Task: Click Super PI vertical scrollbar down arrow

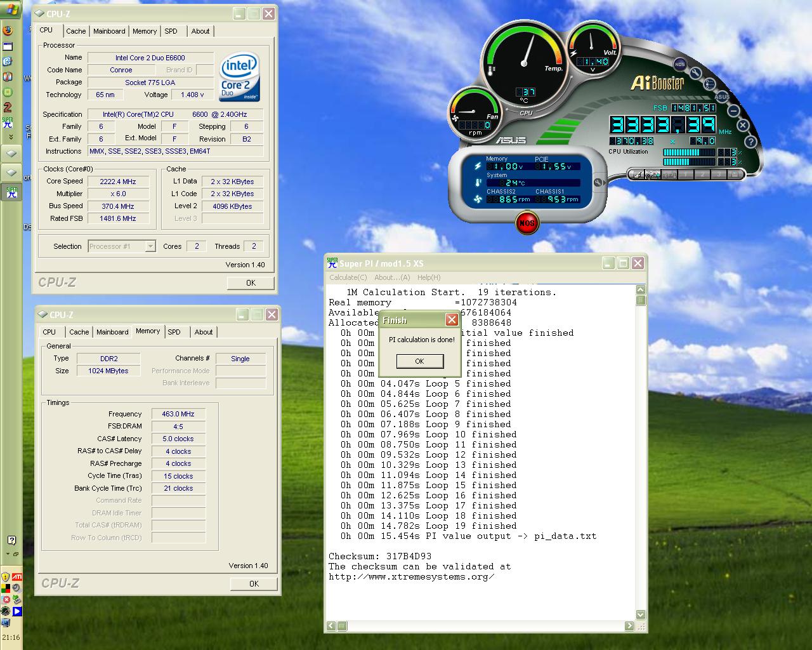Action: [641, 614]
